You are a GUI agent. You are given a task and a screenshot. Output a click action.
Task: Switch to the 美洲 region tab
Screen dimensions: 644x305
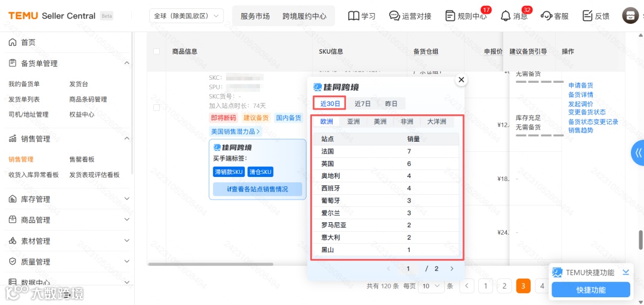click(x=380, y=122)
